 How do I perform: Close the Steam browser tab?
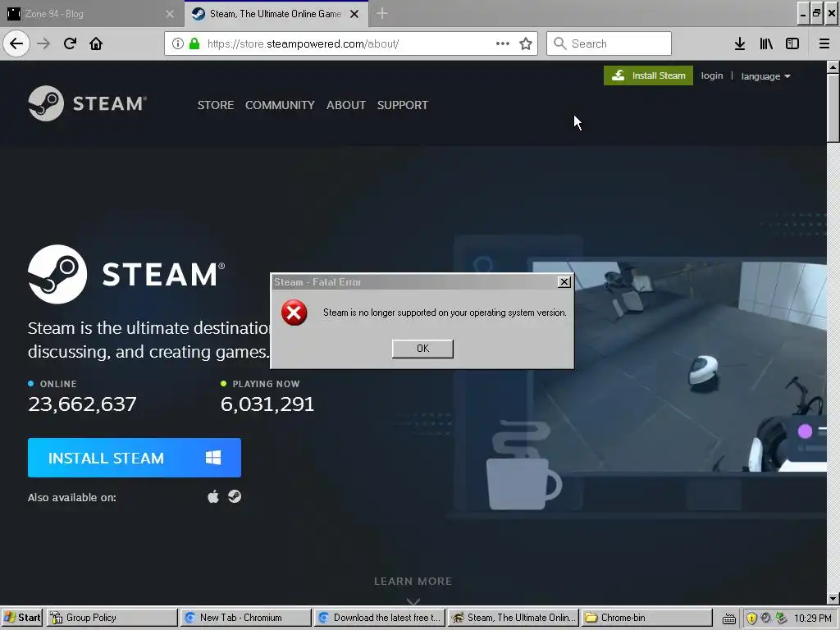(x=354, y=14)
